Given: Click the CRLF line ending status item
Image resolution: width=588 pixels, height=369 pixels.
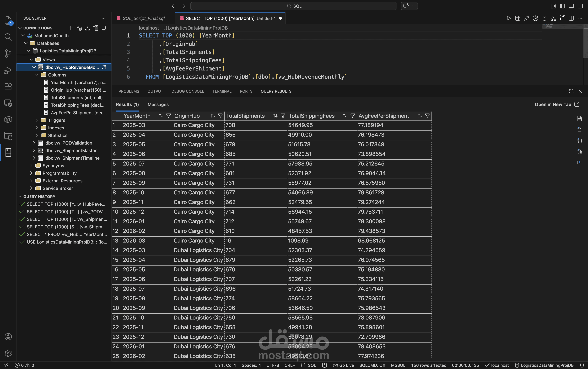Looking at the screenshot, I should (290, 365).
